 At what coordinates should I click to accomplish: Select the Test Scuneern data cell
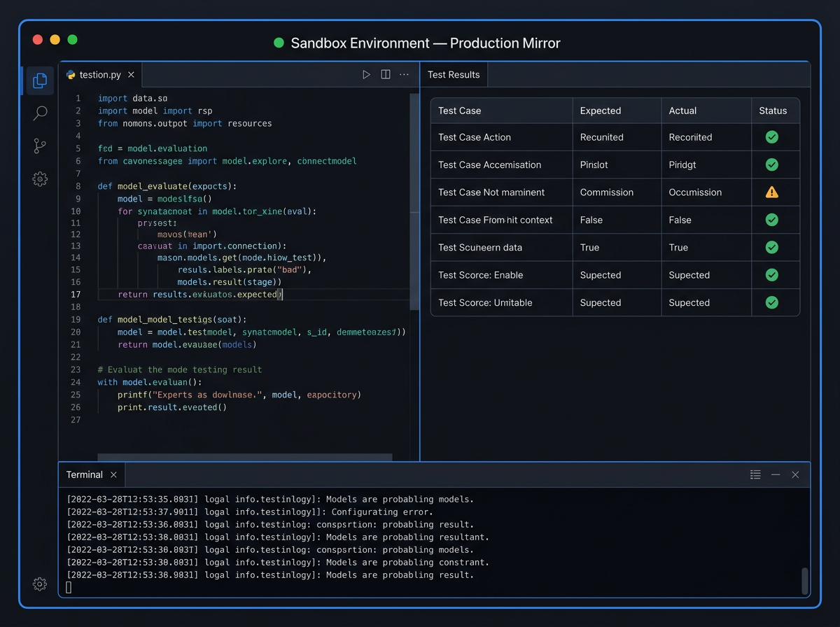480,247
